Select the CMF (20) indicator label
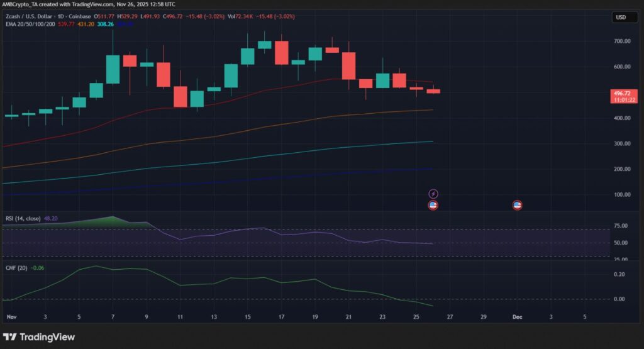The image size is (644, 349). pyautogui.click(x=15, y=267)
